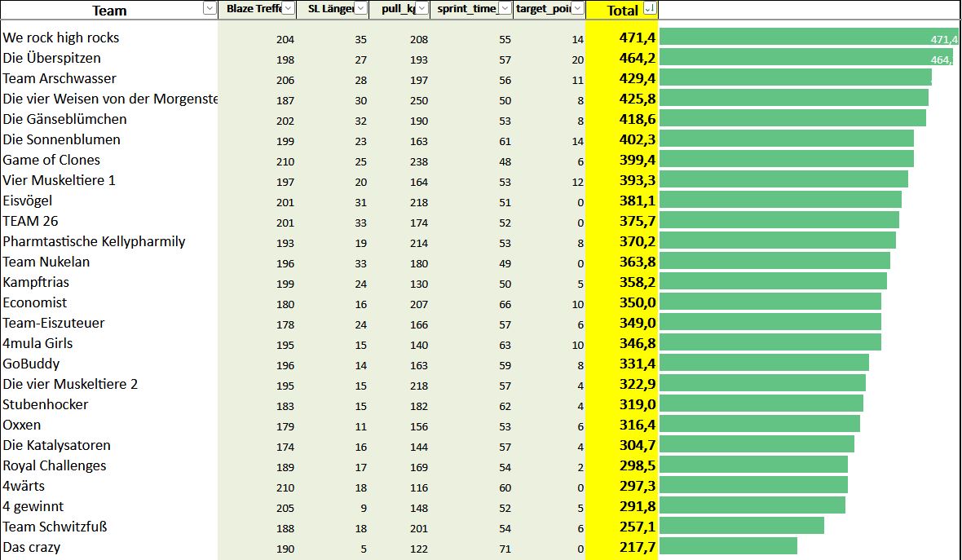This screenshot has width=962, height=560.
Task: Open the pull_kg column filter arrow
Action: click(422, 9)
